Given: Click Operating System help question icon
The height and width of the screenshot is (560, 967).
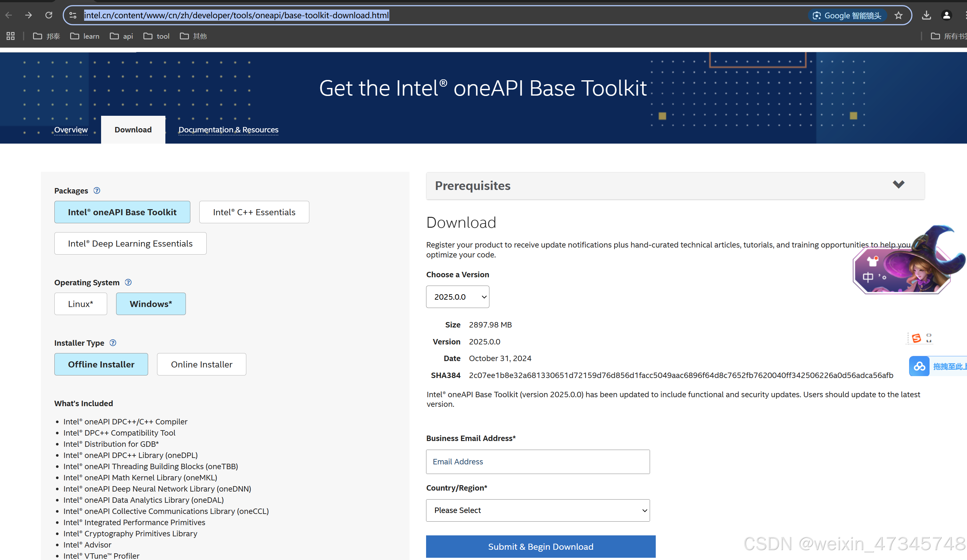Looking at the screenshot, I should point(128,282).
